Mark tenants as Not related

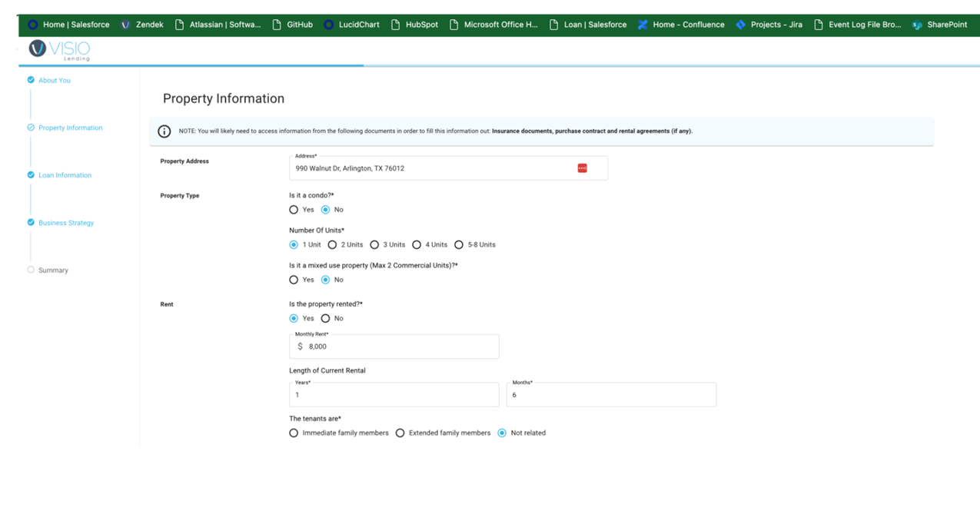tap(502, 433)
